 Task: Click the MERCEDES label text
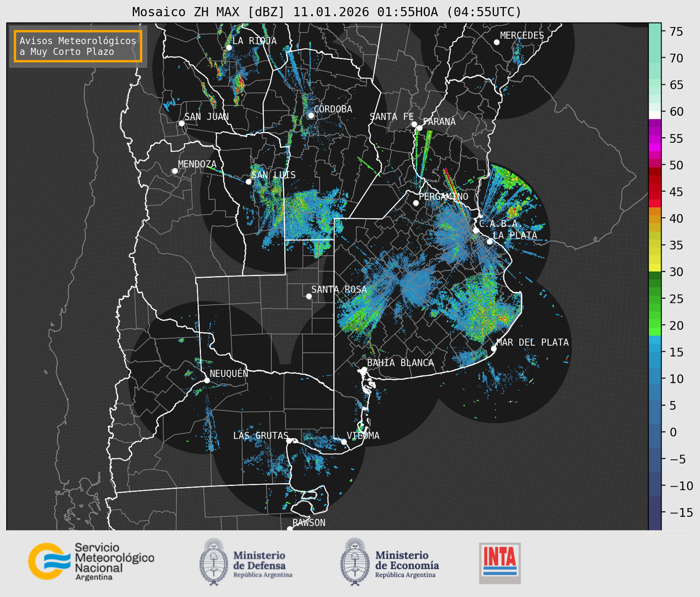tap(522, 36)
